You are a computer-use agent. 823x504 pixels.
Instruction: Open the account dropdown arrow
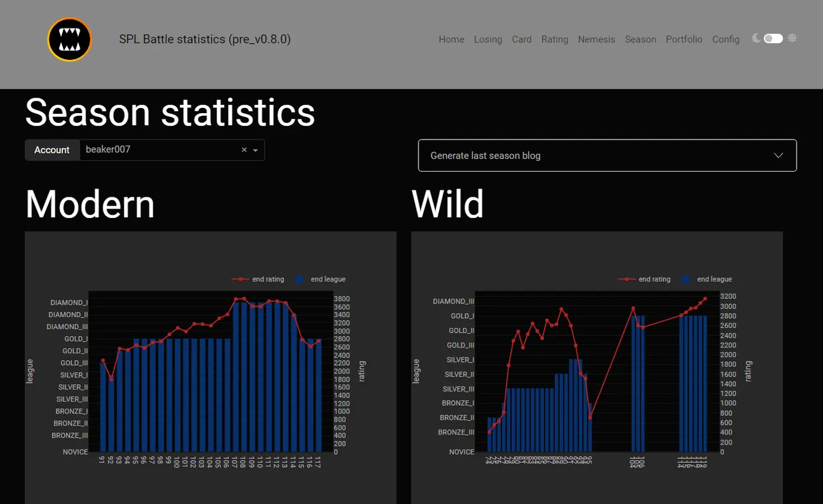pyautogui.click(x=256, y=150)
